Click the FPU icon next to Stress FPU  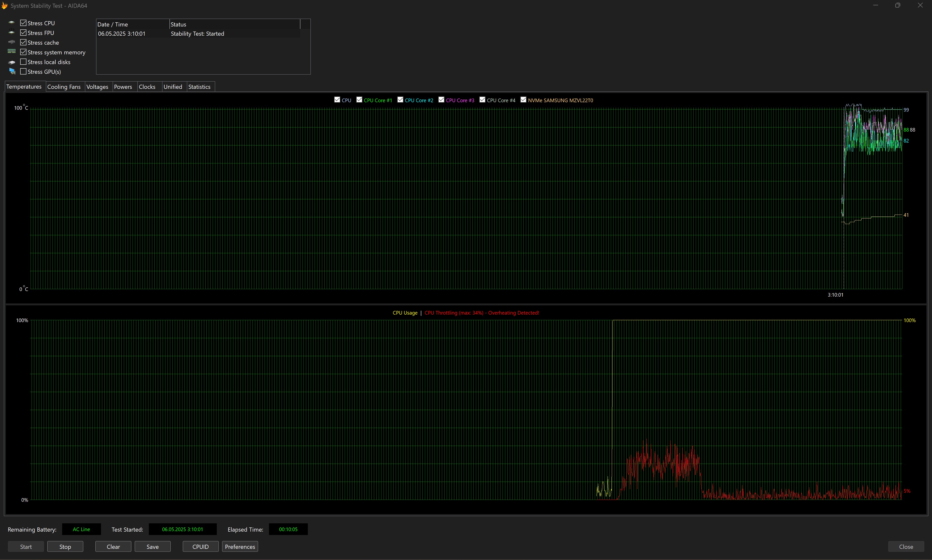tap(12, 32)
